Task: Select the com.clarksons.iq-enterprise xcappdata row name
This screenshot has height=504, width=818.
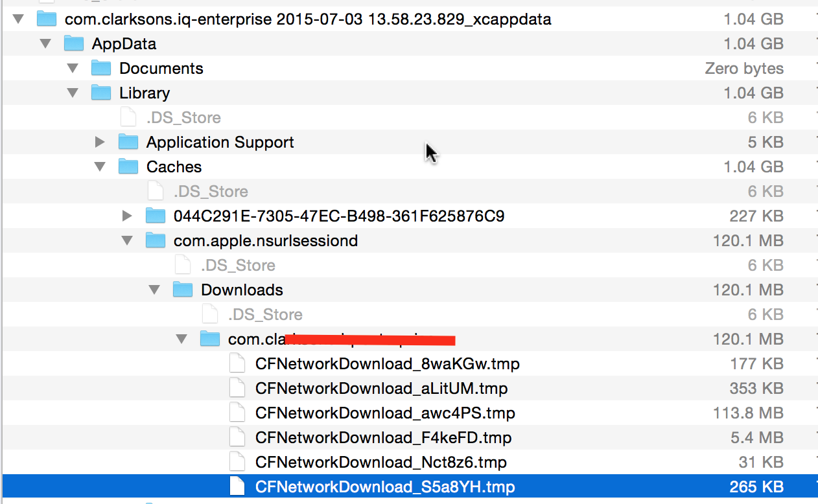Action: click(x=308, y=19)
